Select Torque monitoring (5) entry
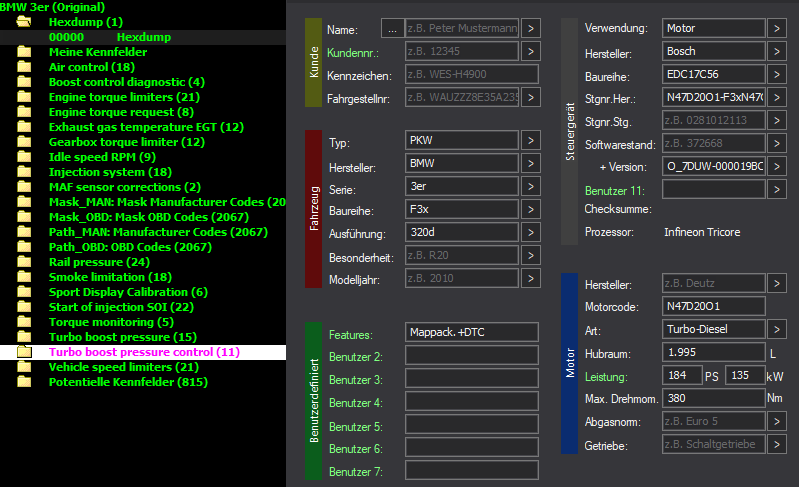Screen dimensions: 799x487 coord(111,322)
